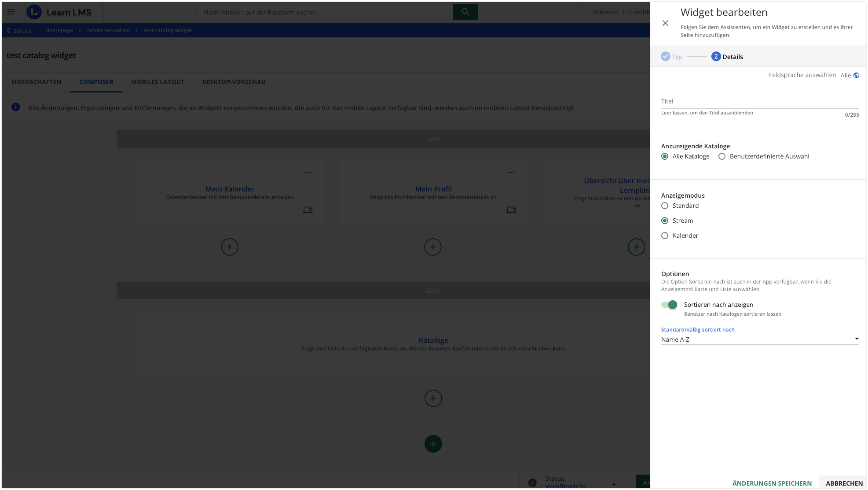Select Alle Kataloge radio button
The image size is (868, 490).
coord(665,156)
